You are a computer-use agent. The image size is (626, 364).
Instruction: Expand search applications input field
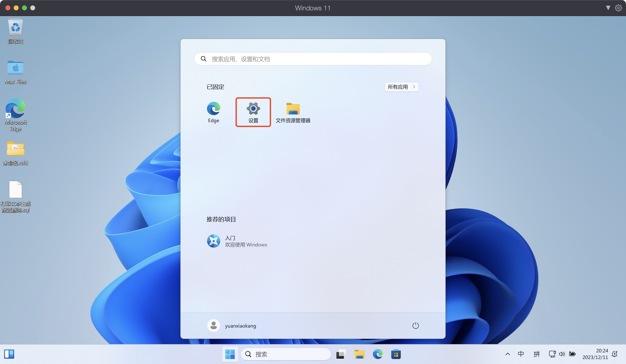pyautogui.click(x=313, y=59)
